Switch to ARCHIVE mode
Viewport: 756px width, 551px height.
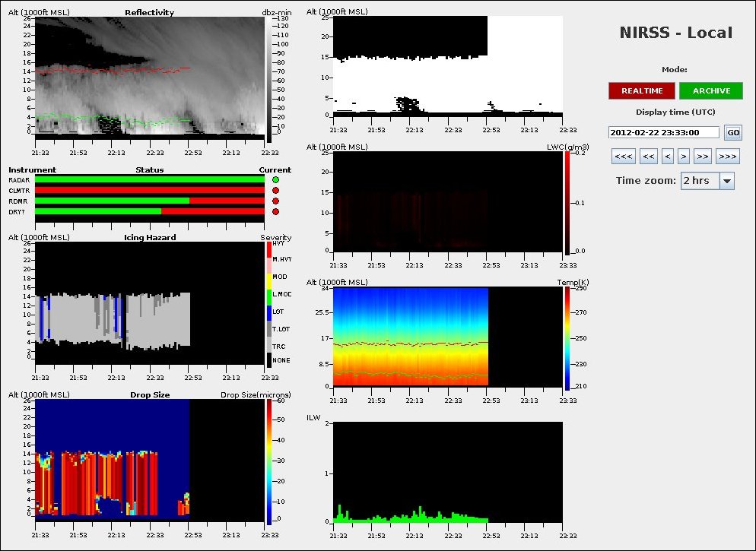[x=710, y=91]
